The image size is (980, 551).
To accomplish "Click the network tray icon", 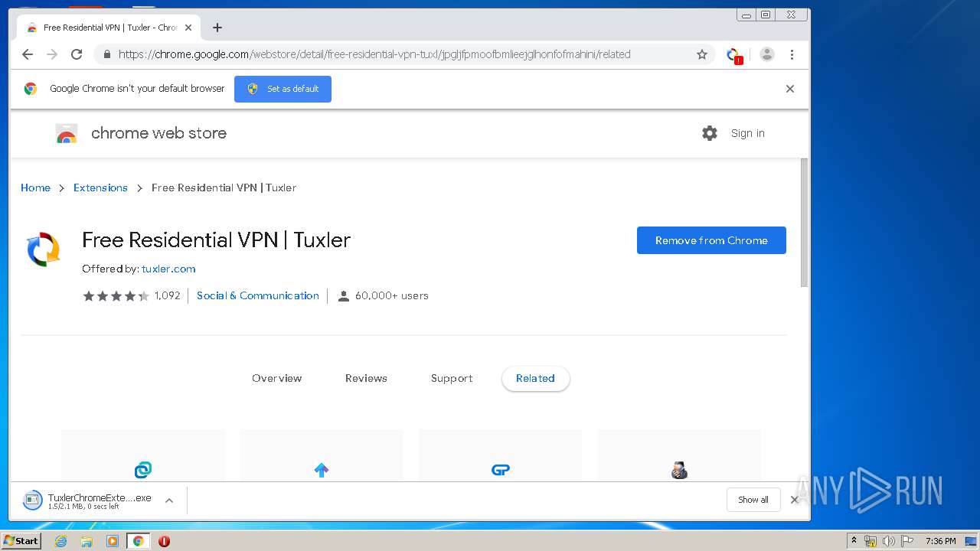I will (x=871, y=541).
